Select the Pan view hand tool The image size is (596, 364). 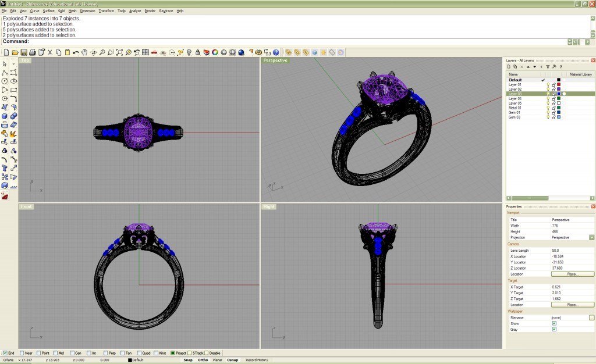pyautogui.click(x=84, y=52)
